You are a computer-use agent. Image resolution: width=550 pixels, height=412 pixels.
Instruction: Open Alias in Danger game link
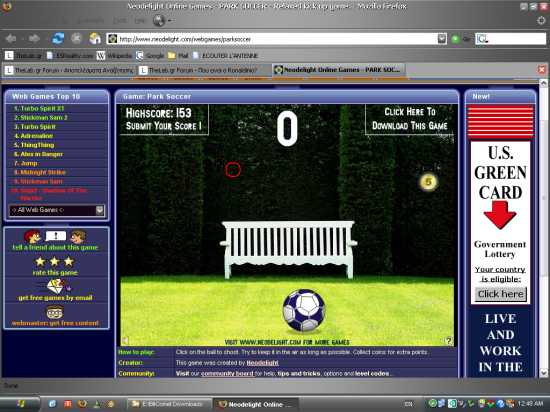pyautogui.click(x=39, y=154)
